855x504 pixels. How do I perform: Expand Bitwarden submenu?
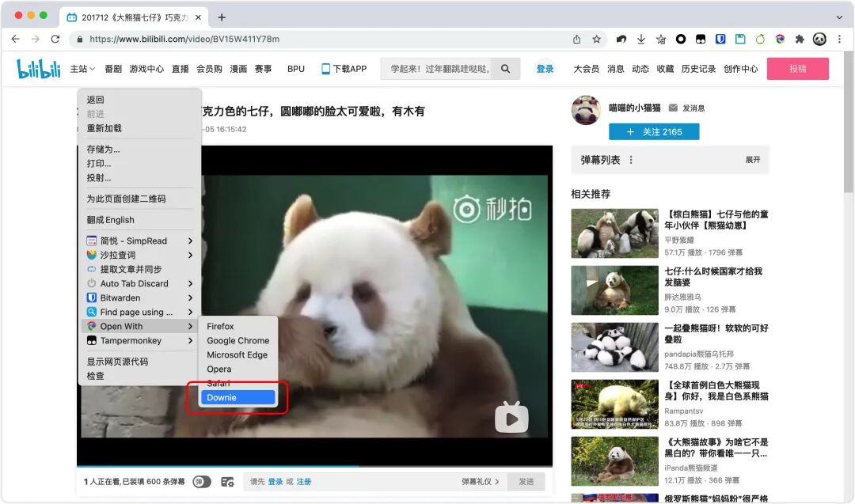pos(139,297)
